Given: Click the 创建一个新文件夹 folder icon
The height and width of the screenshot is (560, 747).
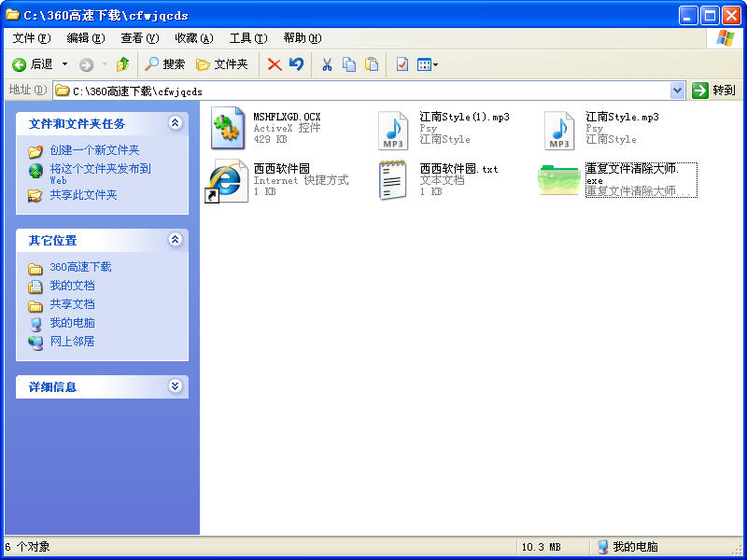Looking at the screenshot, I should tap(35, 151).
